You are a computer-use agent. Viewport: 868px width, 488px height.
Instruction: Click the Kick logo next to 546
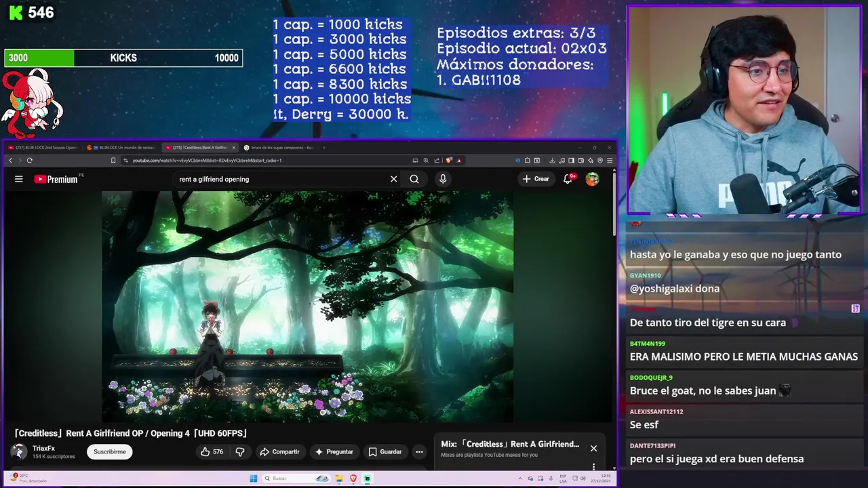click(x=16, y=12)
